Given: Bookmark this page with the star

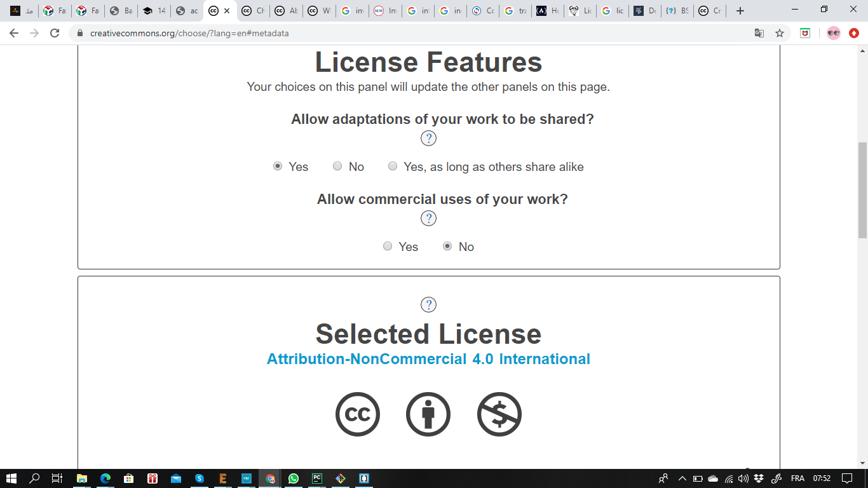Looking at the screenshot, I should coord(780,33).
